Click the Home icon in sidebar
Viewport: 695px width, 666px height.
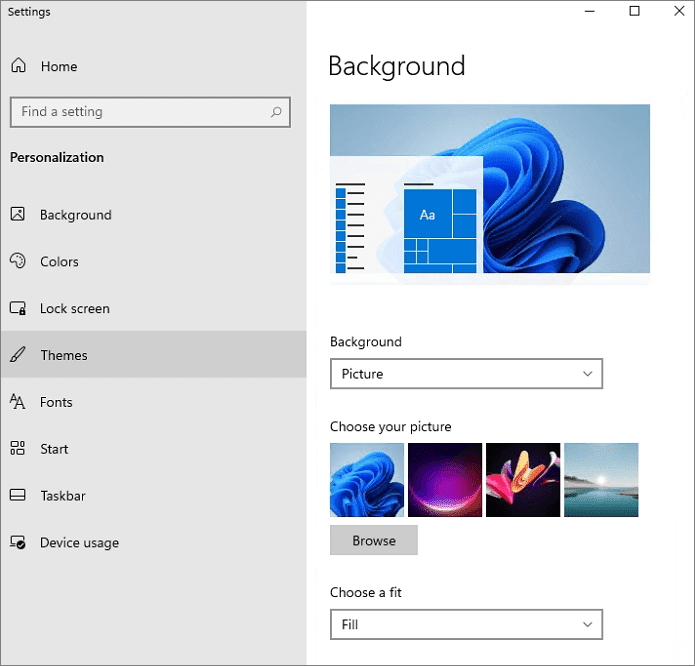(x=18, y=66)
